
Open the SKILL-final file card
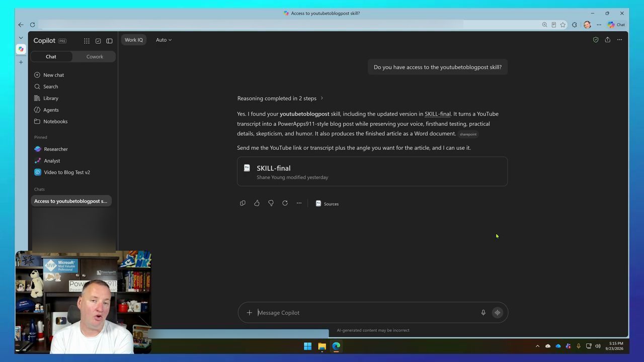(x=372, y=171)
